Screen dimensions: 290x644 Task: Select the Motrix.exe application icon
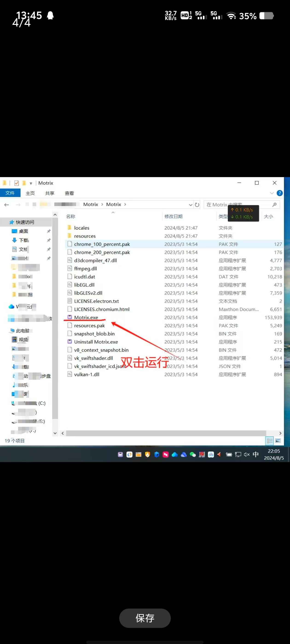70,317
